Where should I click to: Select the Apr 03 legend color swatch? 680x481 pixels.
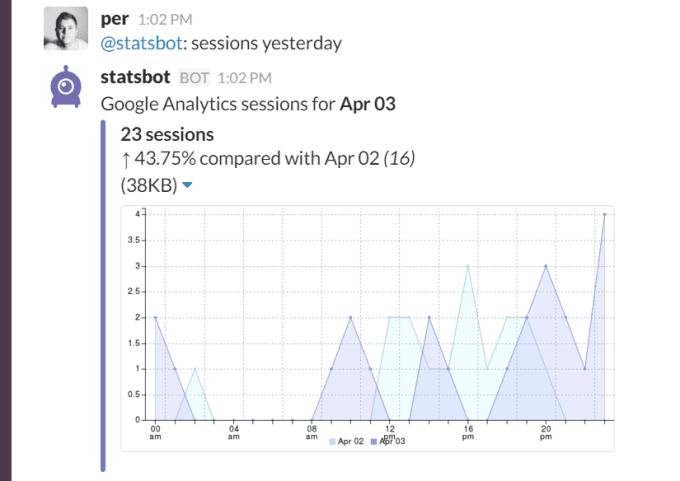pyautogui.click(x=374, y=442)
